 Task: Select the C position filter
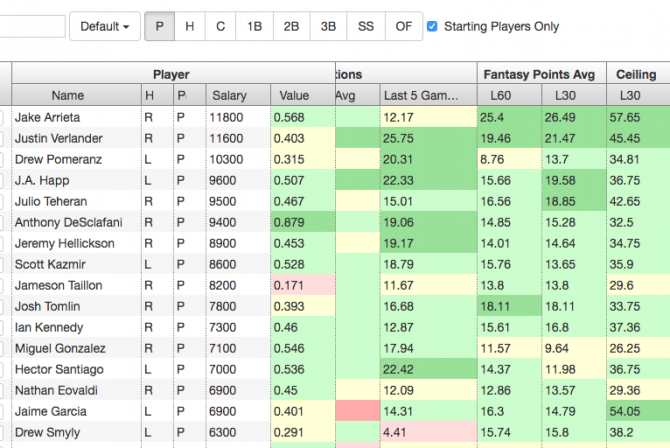[x=220, y=27]
